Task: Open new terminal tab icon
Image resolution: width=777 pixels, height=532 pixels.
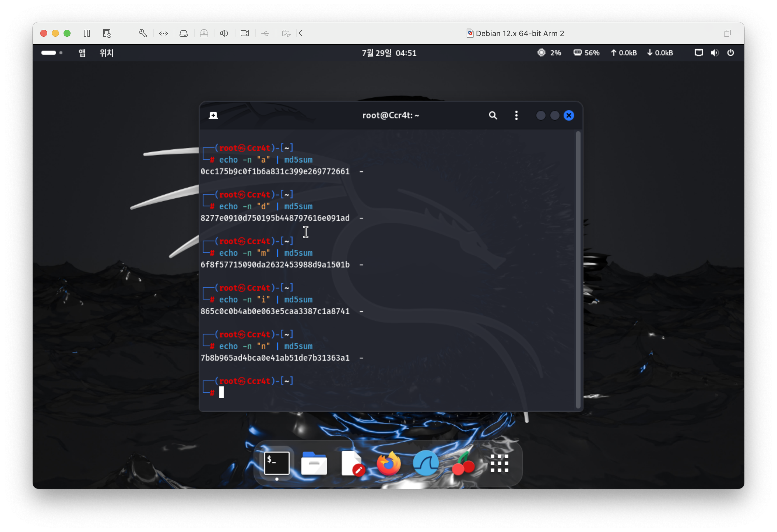Action: [x=213, y=116]
